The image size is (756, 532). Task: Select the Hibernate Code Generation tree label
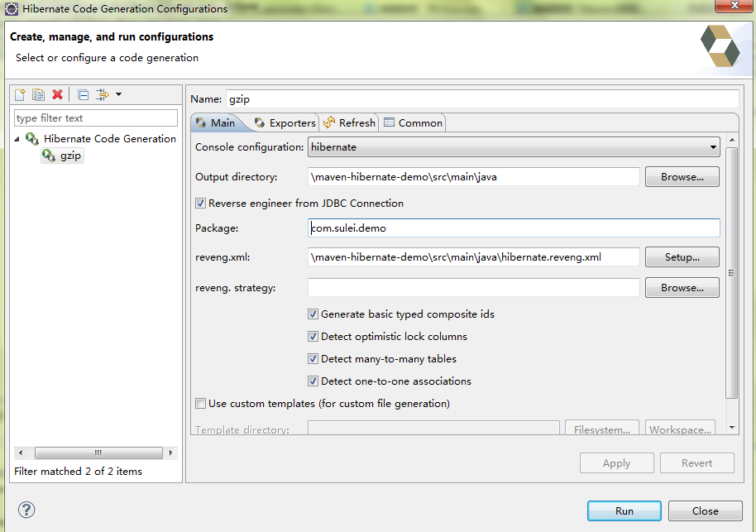[x=110, y=139]
